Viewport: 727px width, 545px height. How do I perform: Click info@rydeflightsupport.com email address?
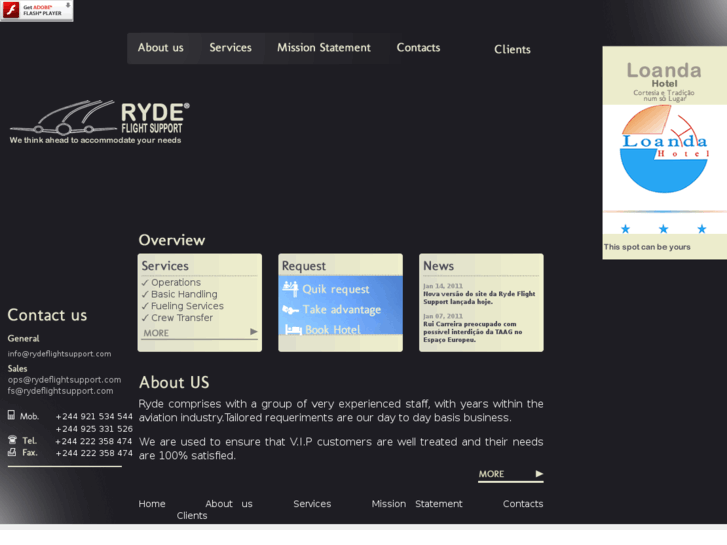click(x=59, y=354)
